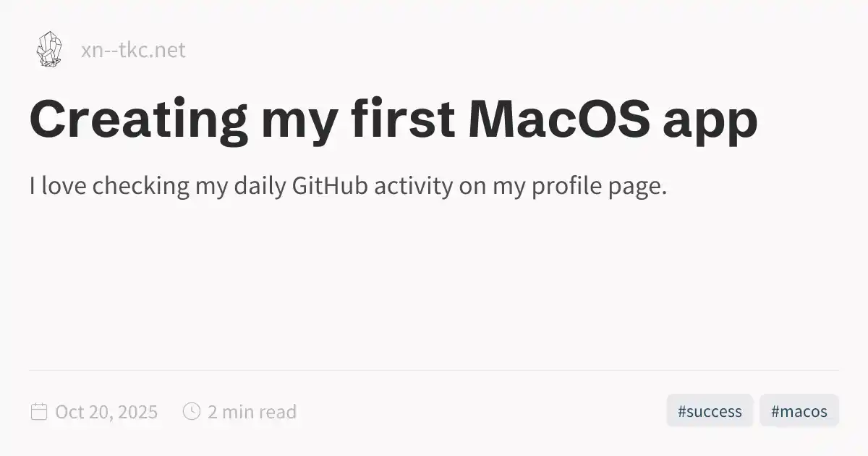Screen dimensions: 868x456
Task: Open the xn--tkc.net site name link
Action: (x=133, y=51)
